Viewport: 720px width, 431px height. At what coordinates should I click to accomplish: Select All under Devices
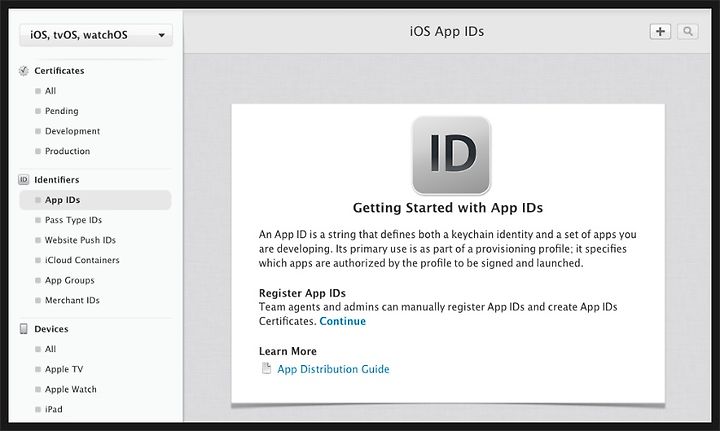click(x=51, y=349)
